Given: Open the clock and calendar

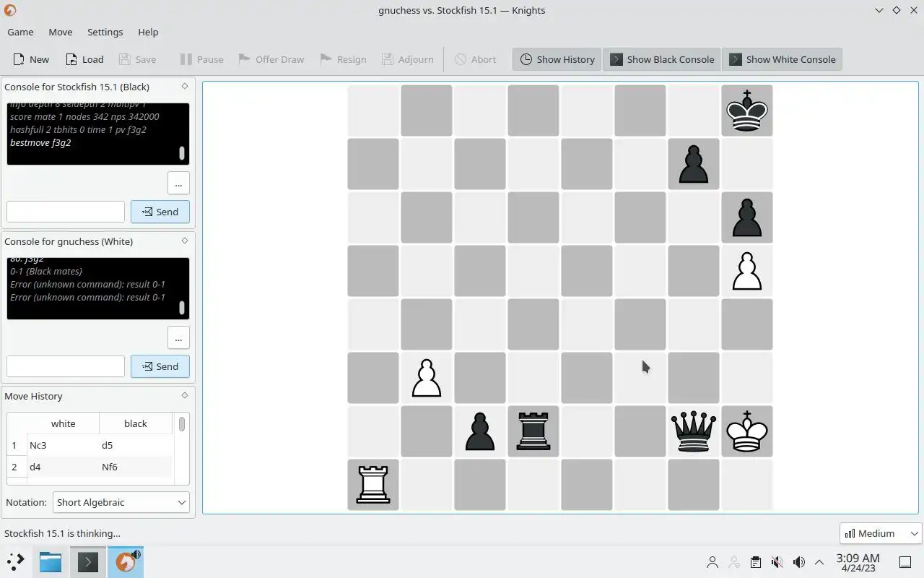Looking at the screenshot, I should click(858, 562).
